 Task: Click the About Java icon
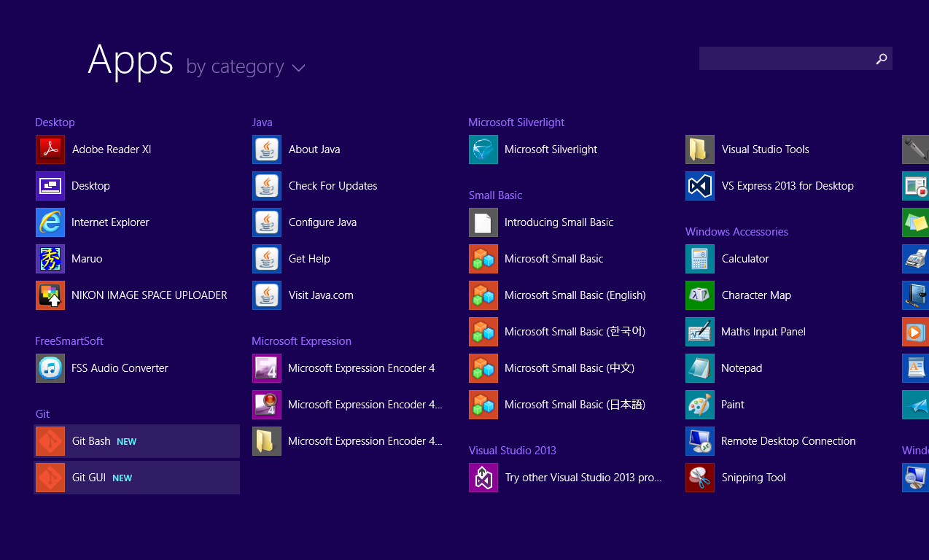pos(267,149)
